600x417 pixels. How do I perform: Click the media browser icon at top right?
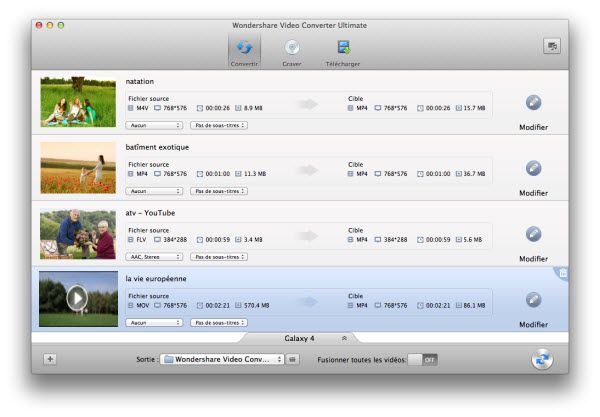tap(552, 46)
